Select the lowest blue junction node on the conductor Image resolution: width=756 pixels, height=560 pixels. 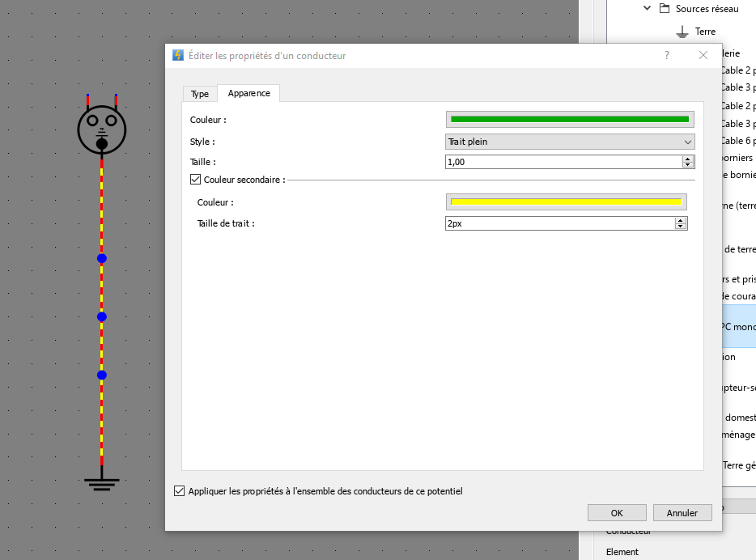pyautogui.click(x=102, y=375)
